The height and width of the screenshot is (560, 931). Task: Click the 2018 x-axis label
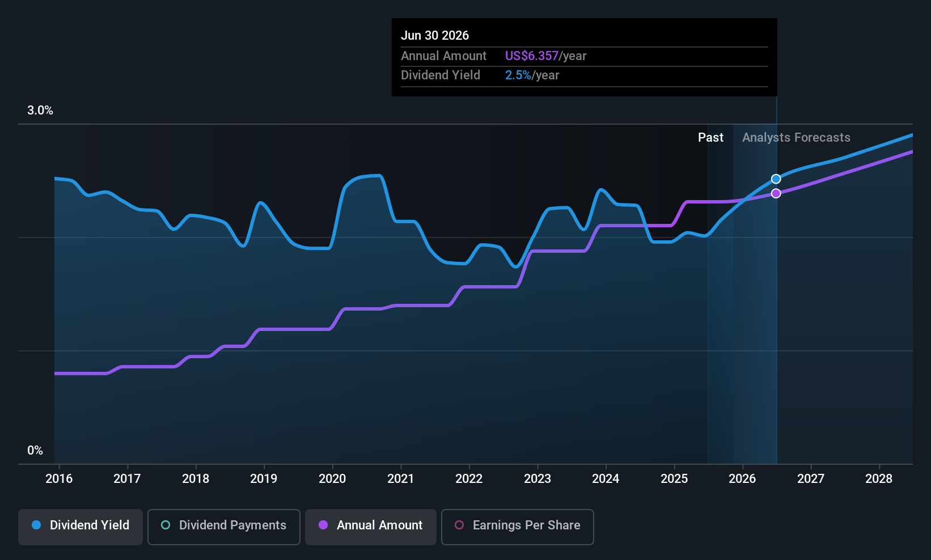click(x=196, y=478)
